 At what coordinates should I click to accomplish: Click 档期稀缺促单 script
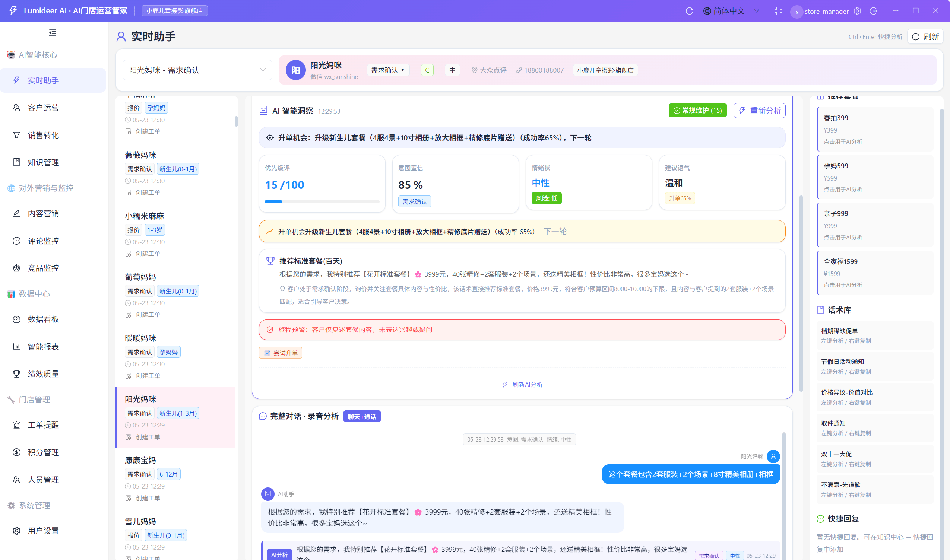pos(875,335)
